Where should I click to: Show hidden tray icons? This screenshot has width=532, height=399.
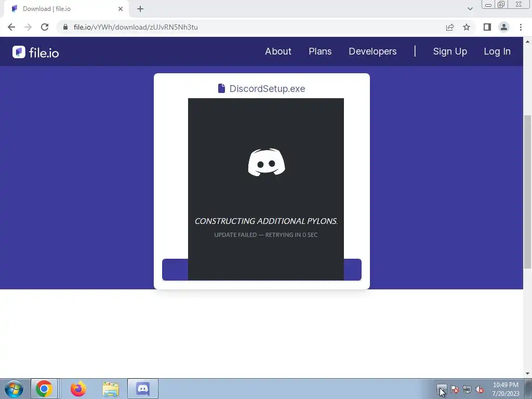coord(442,389)
